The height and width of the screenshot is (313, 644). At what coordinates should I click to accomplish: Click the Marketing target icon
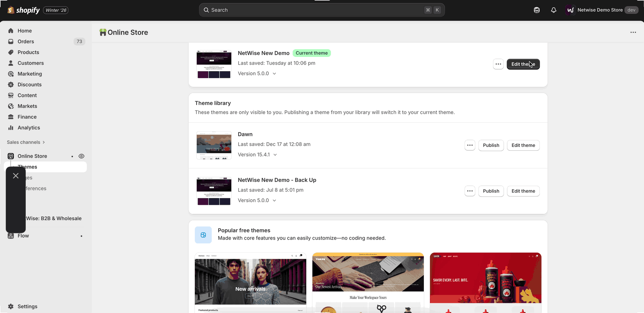[x=11, y=74]
